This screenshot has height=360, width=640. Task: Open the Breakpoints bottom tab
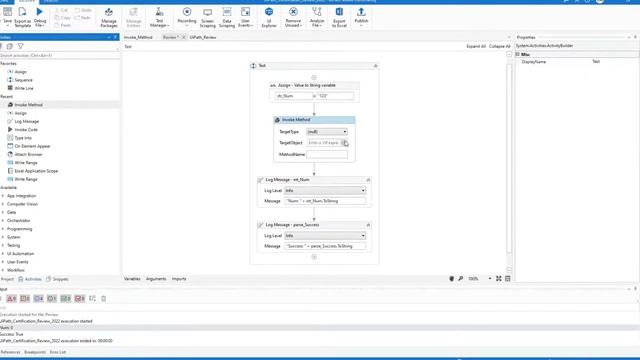pos(35,352)
